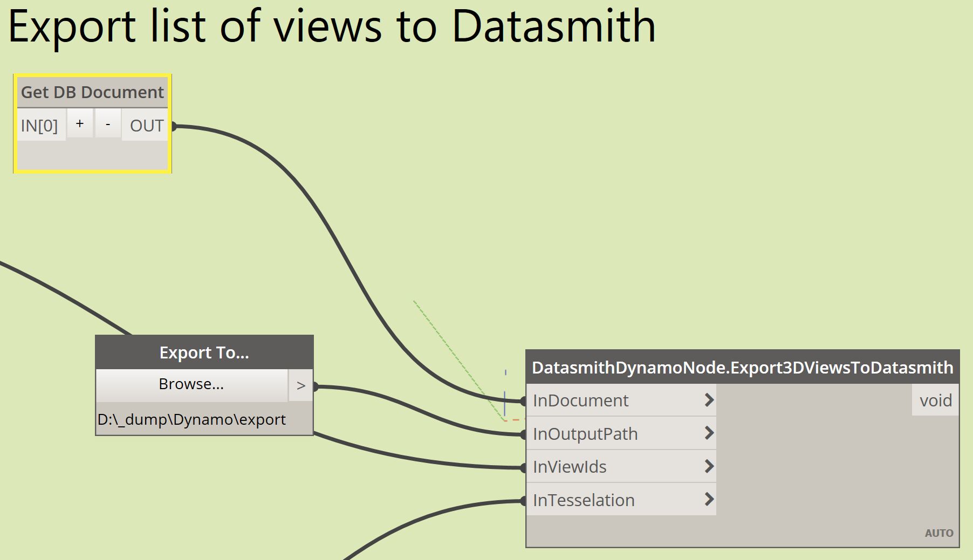Click the Export To node title
This screenshot has width=973, height=560.
[x=204, y=352]
